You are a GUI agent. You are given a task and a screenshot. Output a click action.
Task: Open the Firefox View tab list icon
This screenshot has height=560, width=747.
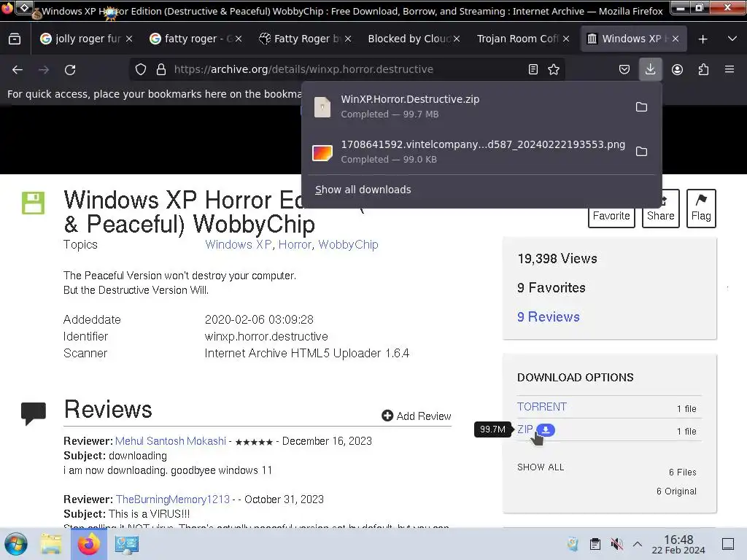pyautogui.click(x=15, y=39)
